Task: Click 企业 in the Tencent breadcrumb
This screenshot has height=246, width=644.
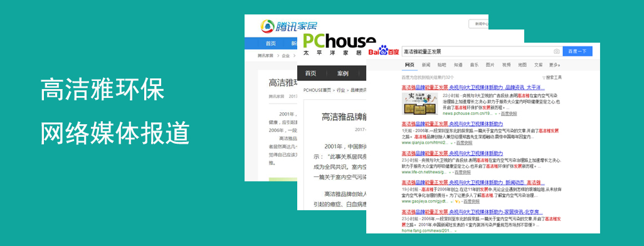Action: click(285, 55)
